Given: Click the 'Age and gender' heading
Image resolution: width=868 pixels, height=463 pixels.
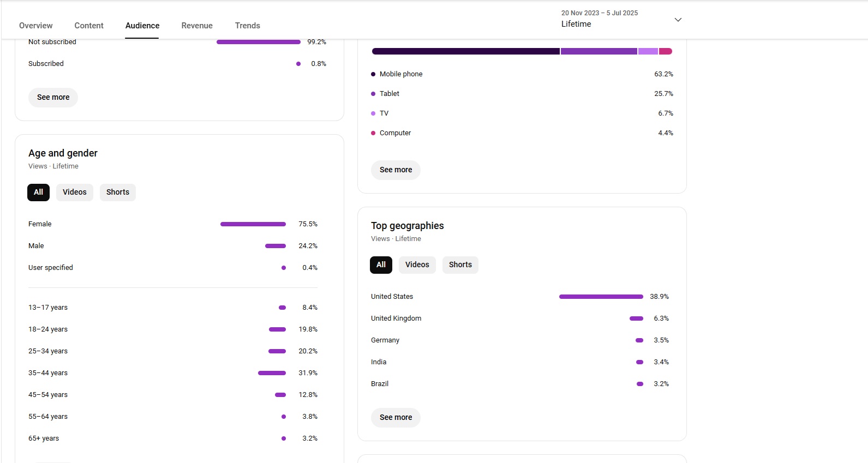Looking at the screenshot, I should tap(63, 153).
